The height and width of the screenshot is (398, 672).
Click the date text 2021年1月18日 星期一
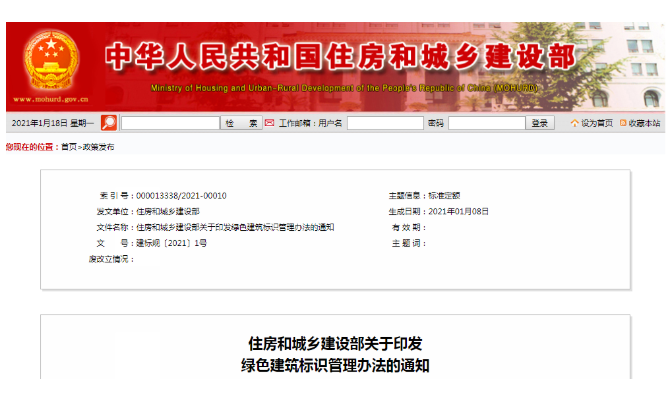click(x=53, y=123)
